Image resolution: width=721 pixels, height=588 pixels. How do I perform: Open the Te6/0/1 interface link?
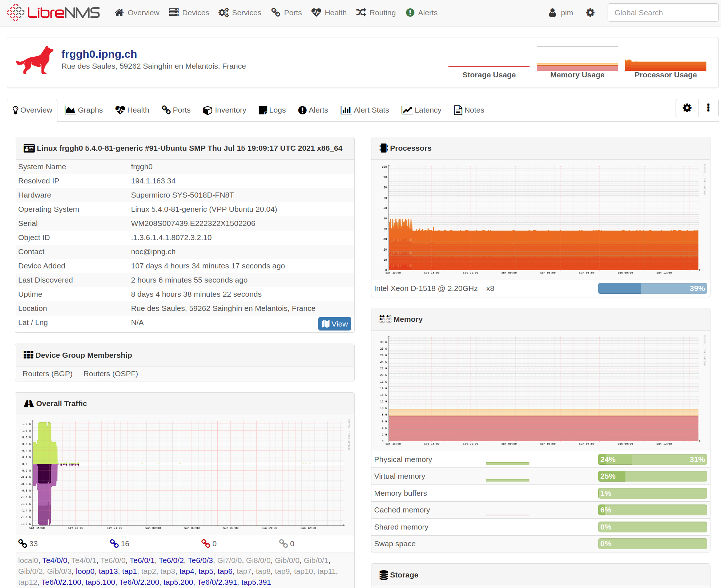click(142, 560)
